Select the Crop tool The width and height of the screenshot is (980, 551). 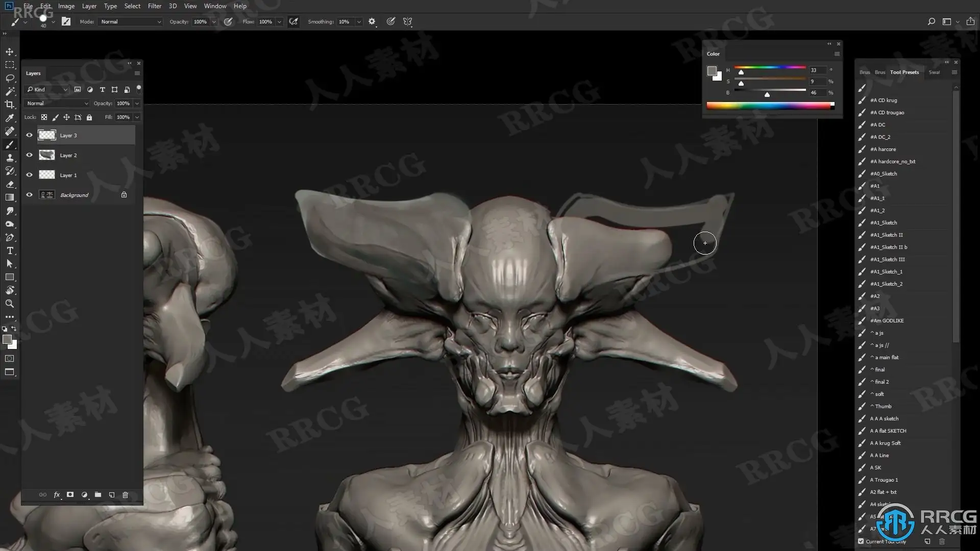tap(10, 105)
